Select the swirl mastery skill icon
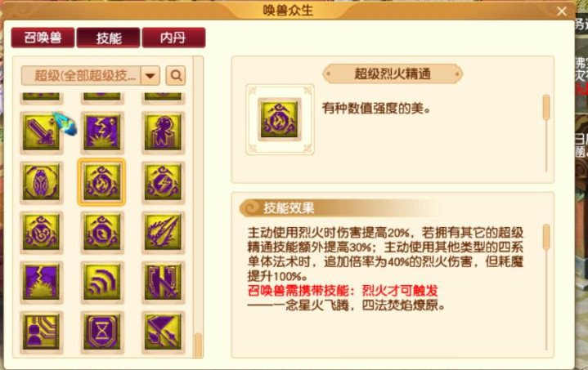 (x=41, y=233)
